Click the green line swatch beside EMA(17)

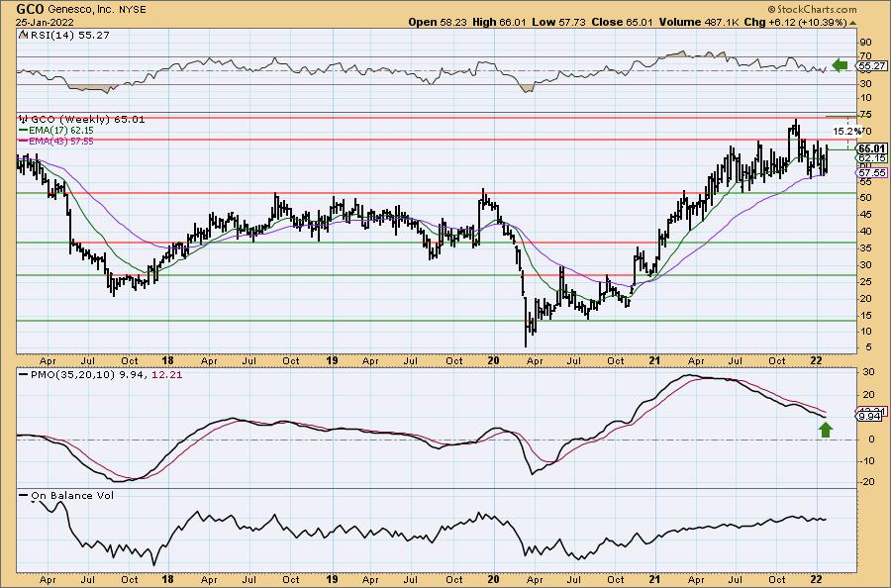[x=24, y=130]
